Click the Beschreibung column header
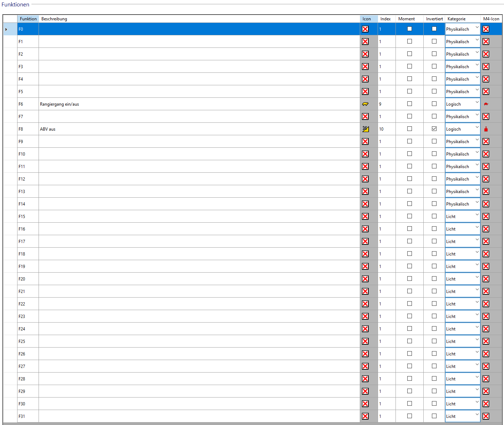This screenshot has width=504, height=425. click(54, 19)
